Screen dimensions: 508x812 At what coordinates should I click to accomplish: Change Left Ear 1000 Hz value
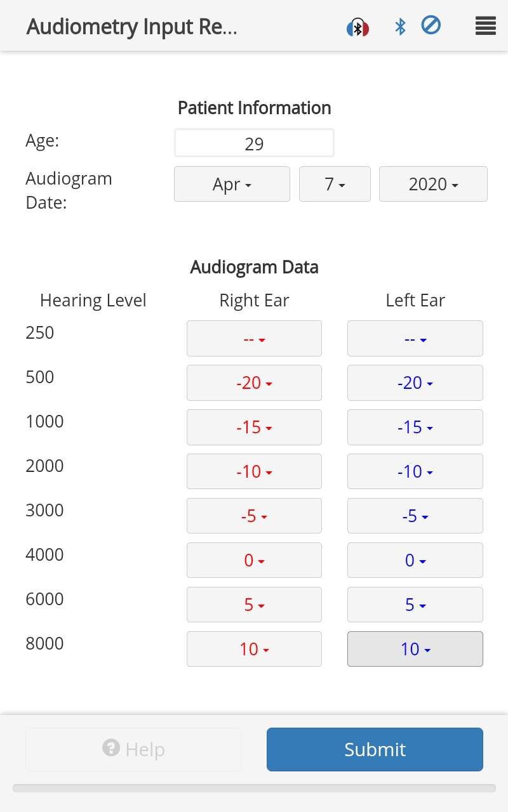415,428
